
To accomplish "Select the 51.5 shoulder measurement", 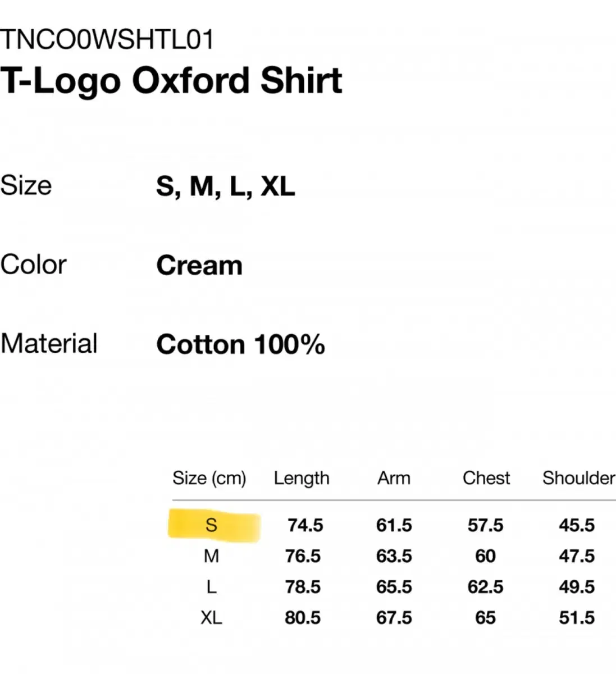I will click(577, 618).
